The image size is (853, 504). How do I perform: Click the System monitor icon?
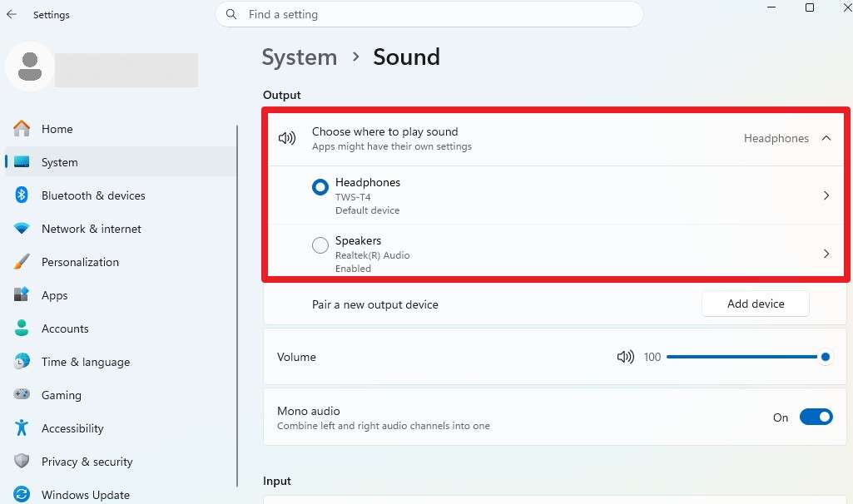coord(22,162)
